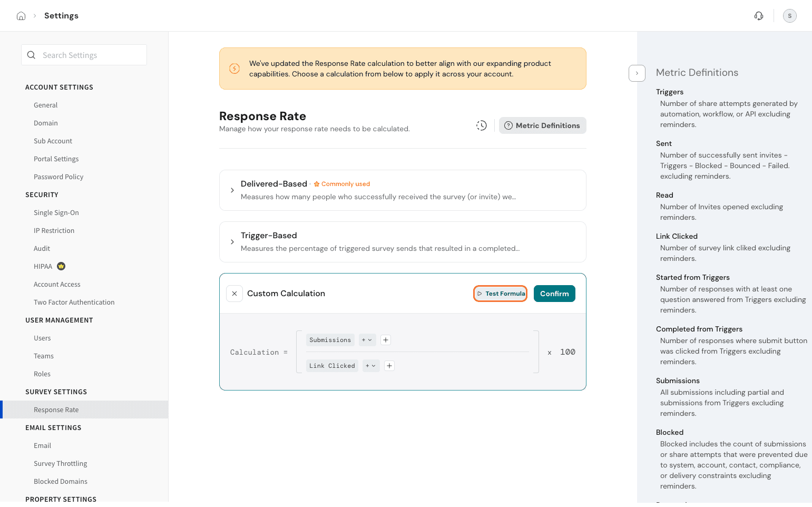Go to Survey Throttling settings
The image size is (812, 507).
coord(60,463)
